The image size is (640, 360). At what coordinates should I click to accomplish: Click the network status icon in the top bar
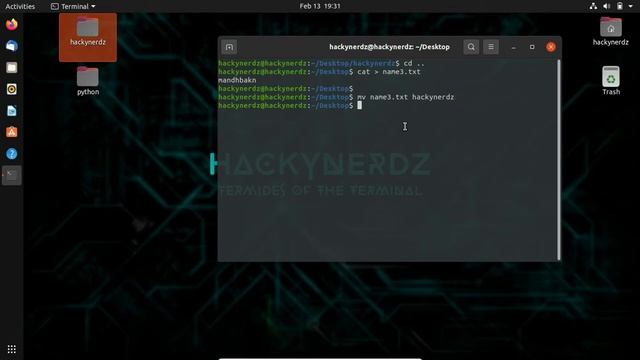coord(593,6)
